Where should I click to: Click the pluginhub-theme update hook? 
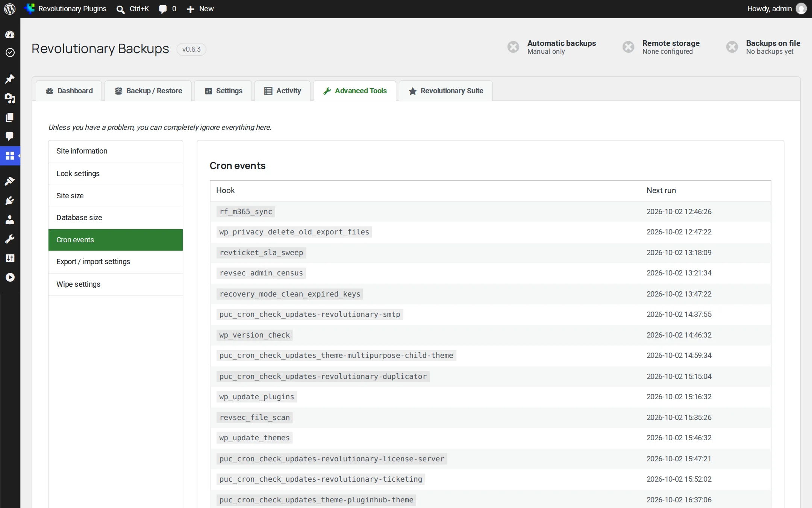coord(316,500)
